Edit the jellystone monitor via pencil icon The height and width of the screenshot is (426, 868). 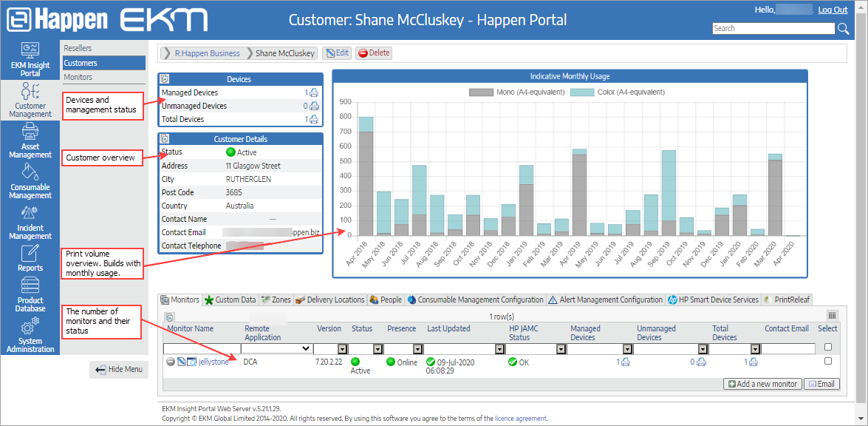182,362
